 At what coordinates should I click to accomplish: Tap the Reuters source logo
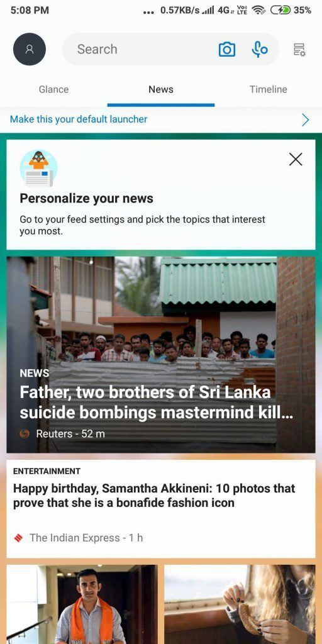(x=25, y=433)
